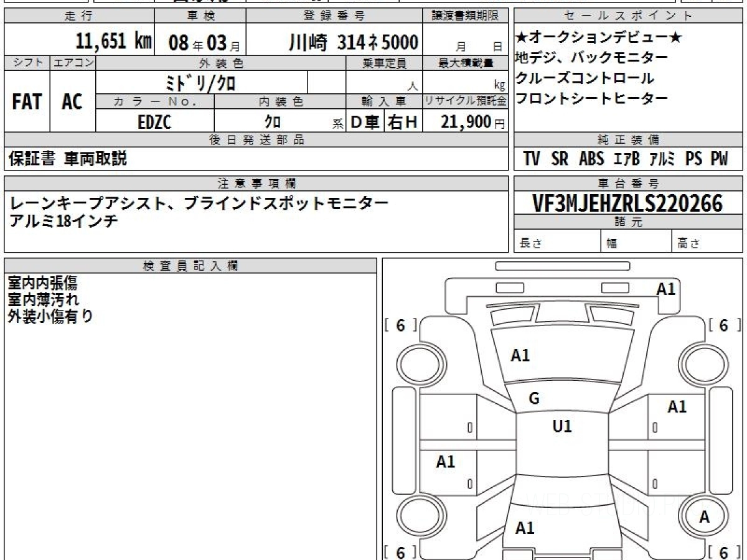Image resolution: width=747 pixels, height=560 pixels.
Task: Select the 車検 date 08年03月
Action: point(204,43)
